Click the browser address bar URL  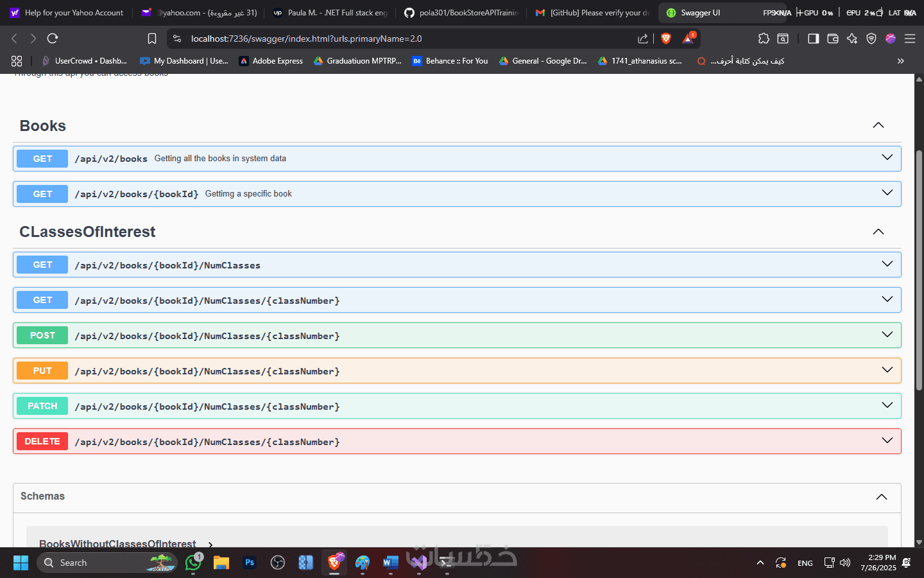[x=306, y=39]
